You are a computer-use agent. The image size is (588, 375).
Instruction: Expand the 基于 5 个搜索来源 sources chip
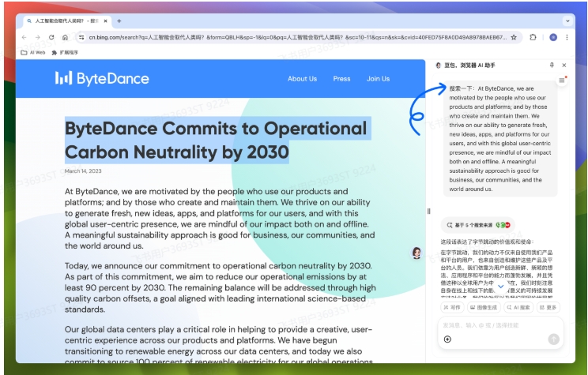pos(477,225)
